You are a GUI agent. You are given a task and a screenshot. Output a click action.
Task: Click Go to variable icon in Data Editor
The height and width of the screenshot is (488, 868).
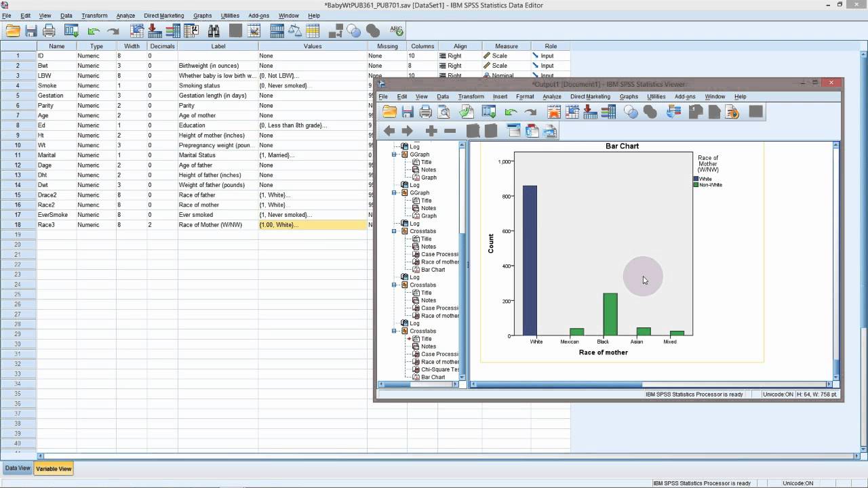click(x=155, y=30)
